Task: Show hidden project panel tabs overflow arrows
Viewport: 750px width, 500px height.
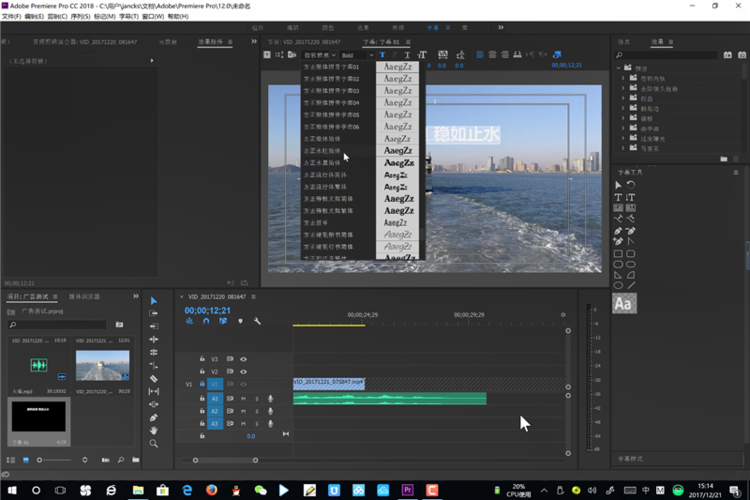Action: [x=136, y=297]
